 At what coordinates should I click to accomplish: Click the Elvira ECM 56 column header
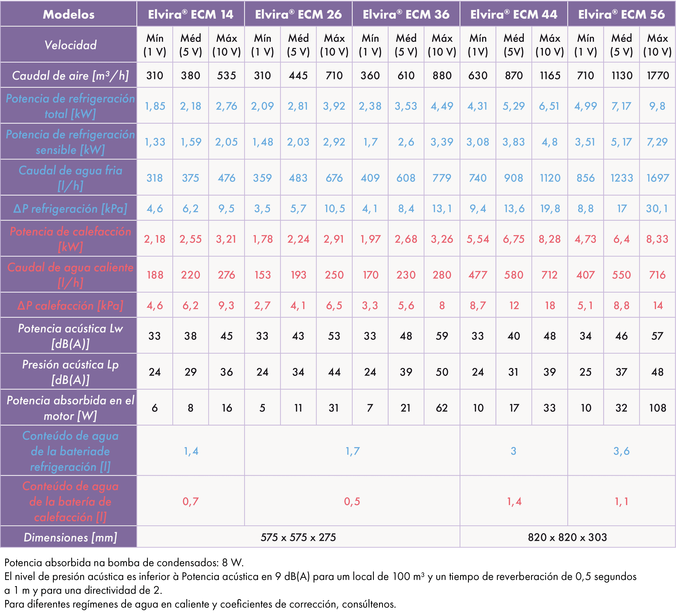pyautogui.click(x=621, y=14)
